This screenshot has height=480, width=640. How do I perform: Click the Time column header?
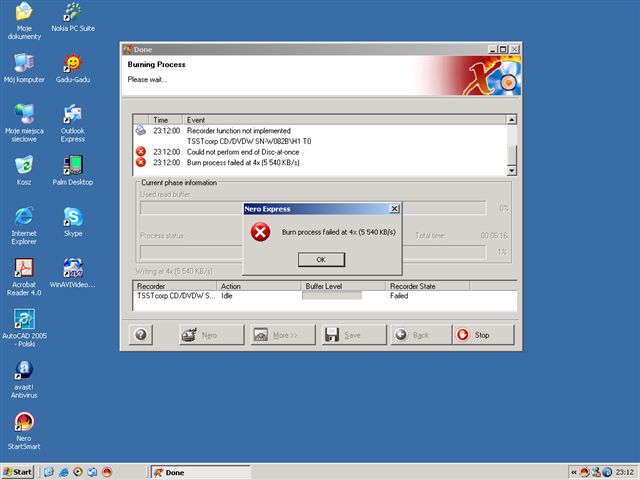pos(165,120)
